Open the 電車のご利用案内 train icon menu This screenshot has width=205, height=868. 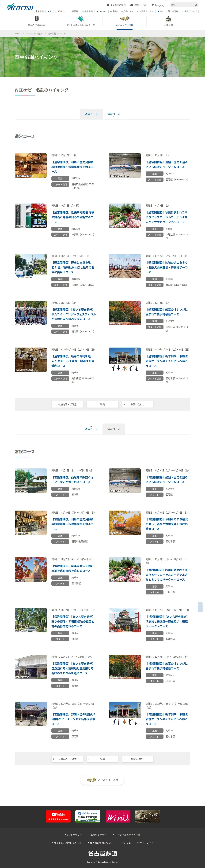click(36, 21)
